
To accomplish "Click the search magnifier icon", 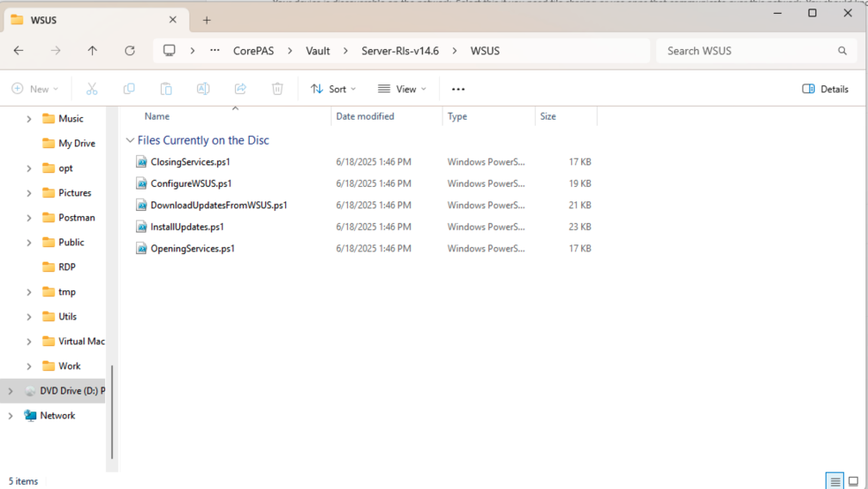I will pos(842,51).
